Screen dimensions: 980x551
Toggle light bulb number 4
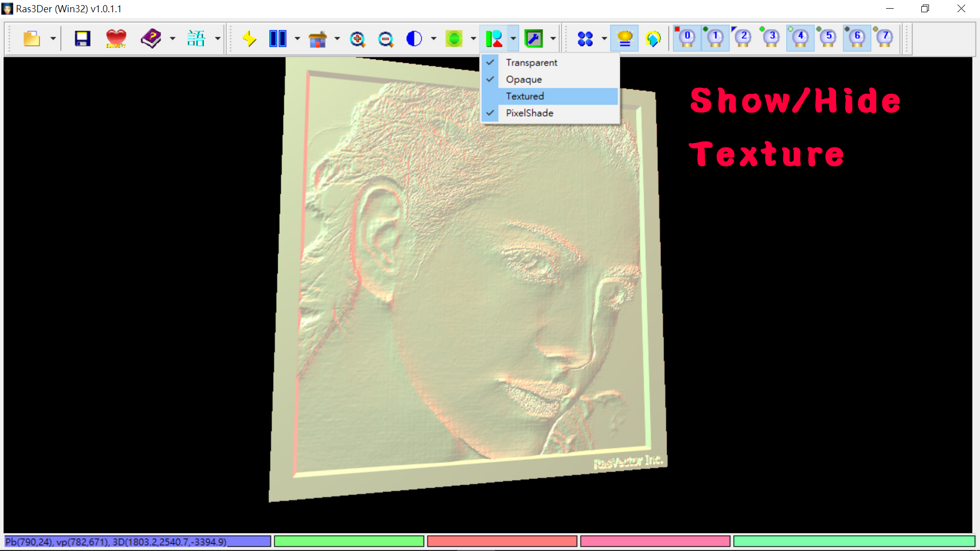coord(800,38)
